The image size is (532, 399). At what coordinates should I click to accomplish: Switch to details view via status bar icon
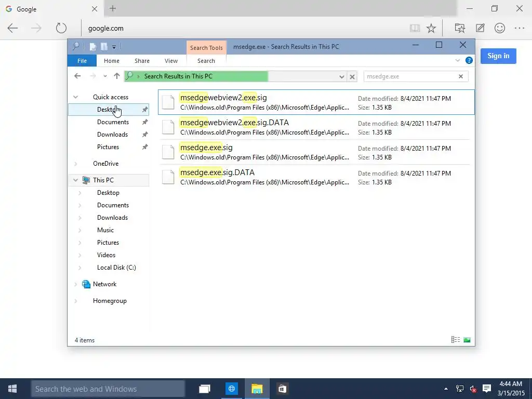point(455,340)
